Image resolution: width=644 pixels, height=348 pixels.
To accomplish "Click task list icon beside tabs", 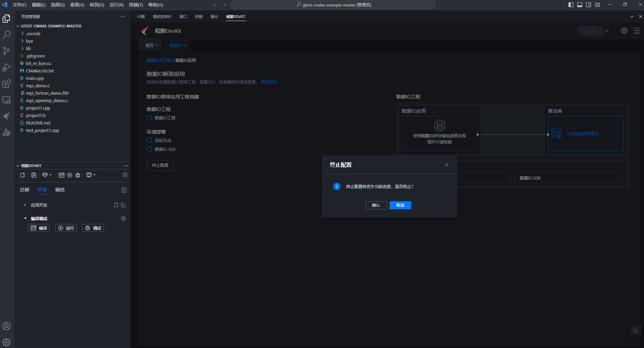I will [x=124, y=190].
